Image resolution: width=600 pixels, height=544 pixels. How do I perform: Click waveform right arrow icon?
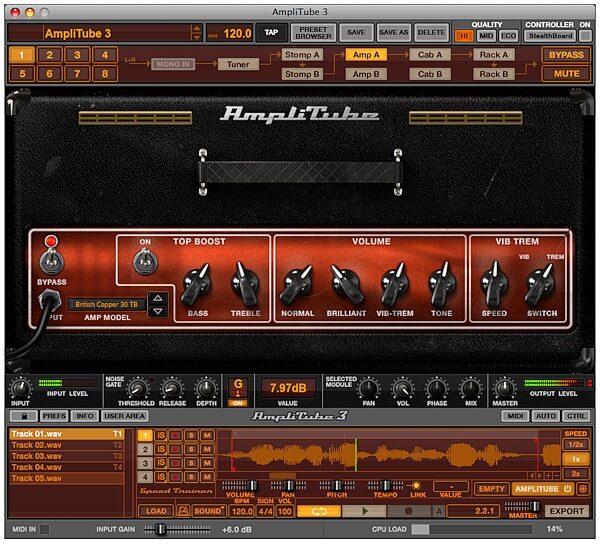coord(540,476)
